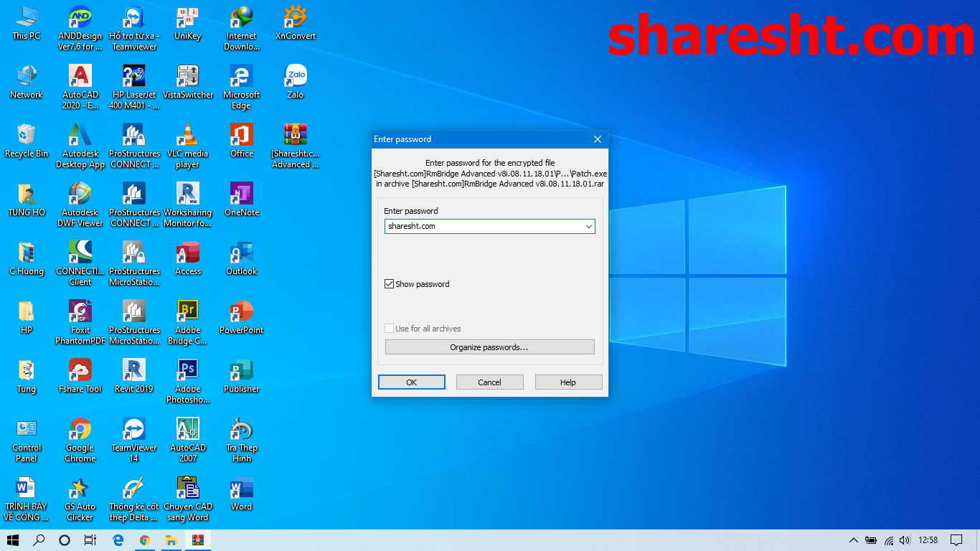This screenshot has width=980, height=551.
Task: Open Cortana circle on taskbar
Action: [x=65, y=540]
